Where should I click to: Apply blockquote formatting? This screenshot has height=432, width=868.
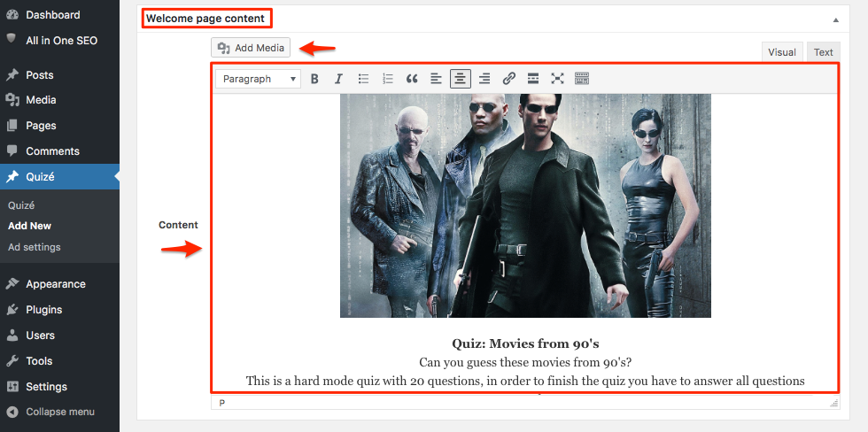click(412, 79)
